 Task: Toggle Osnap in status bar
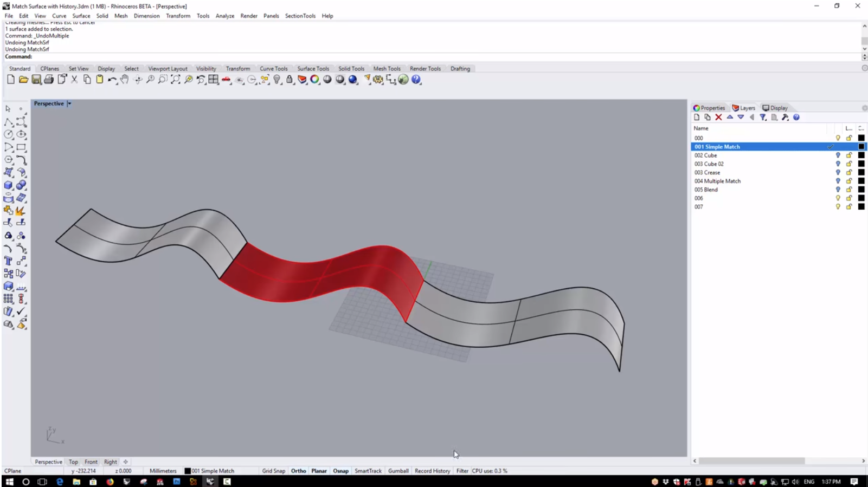click(341, 471)
